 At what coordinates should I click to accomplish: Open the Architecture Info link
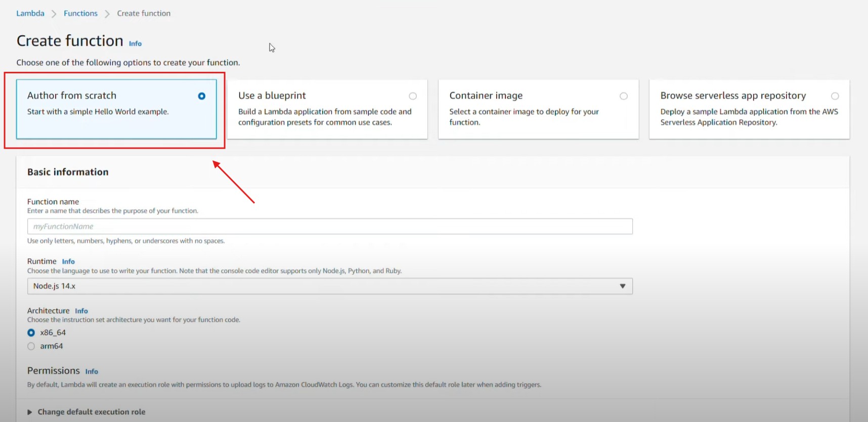click(81, 311)
